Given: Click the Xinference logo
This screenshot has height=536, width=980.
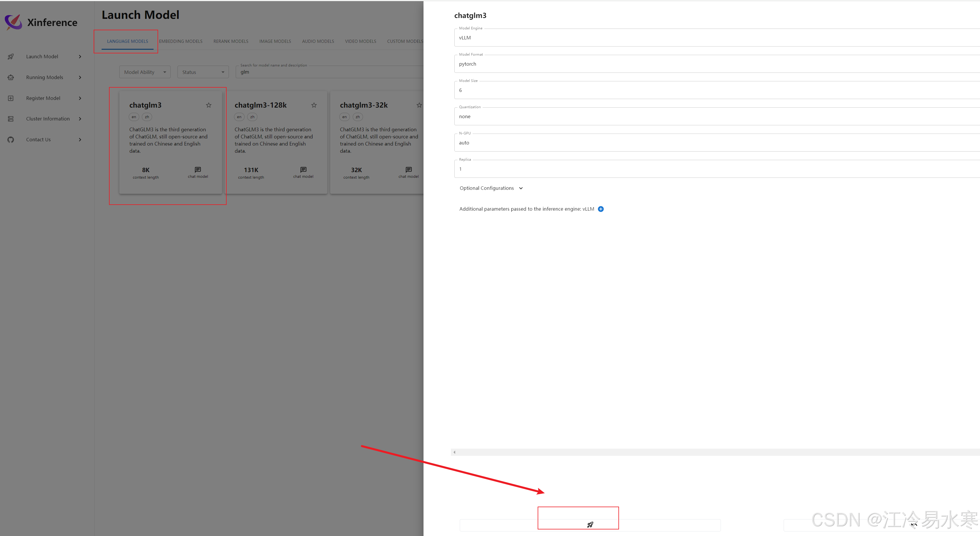Looking at the screenshot, I should [13, 22].
